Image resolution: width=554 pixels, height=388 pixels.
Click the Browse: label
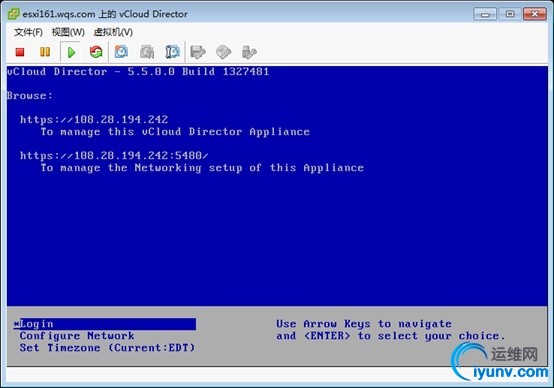30,96
